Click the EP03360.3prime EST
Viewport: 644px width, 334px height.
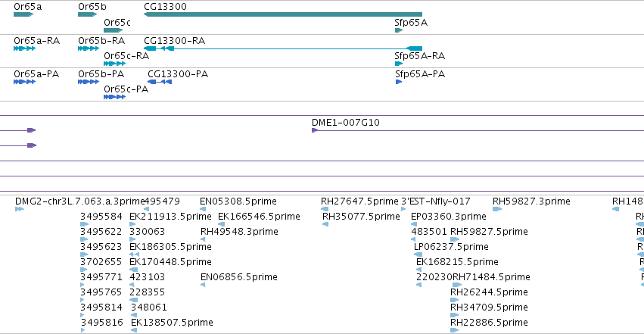click(414, 224)
